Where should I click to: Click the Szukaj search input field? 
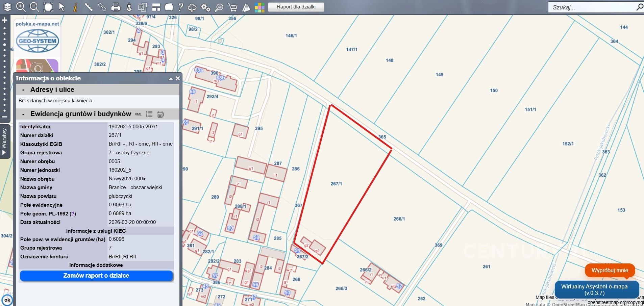(x=591, y=7)
